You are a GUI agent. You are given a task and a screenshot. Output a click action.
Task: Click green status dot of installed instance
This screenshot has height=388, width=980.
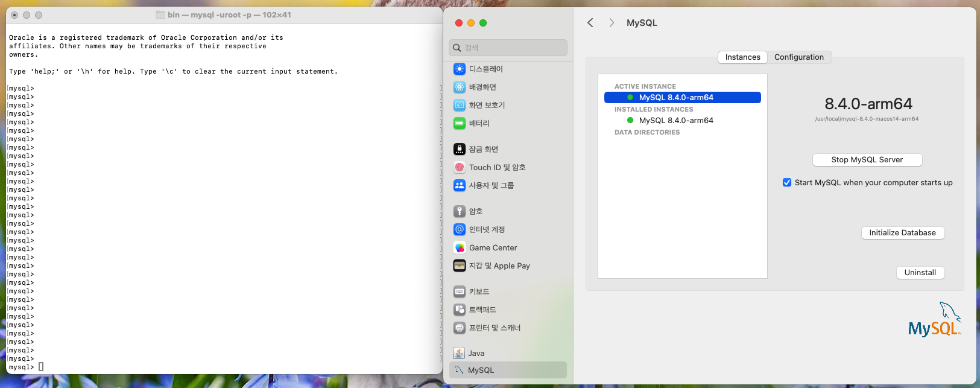point(630,120)
